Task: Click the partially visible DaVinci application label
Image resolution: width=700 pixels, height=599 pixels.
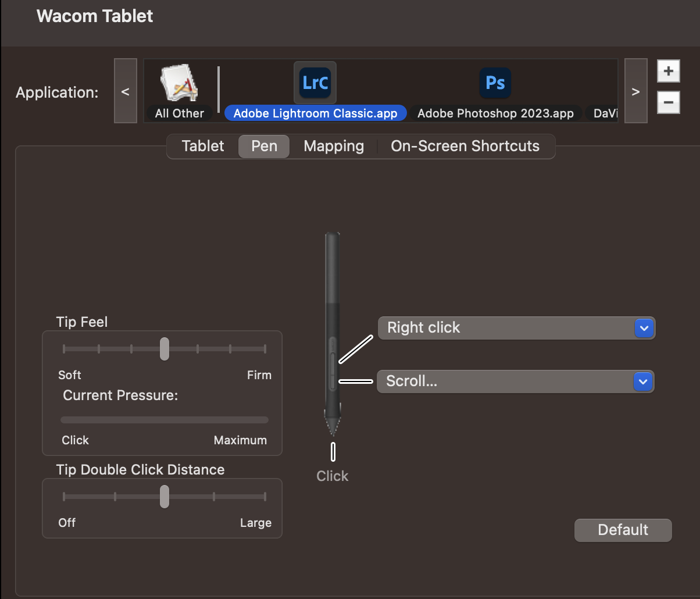Action: pyautogui.click(x=602, y=113)
